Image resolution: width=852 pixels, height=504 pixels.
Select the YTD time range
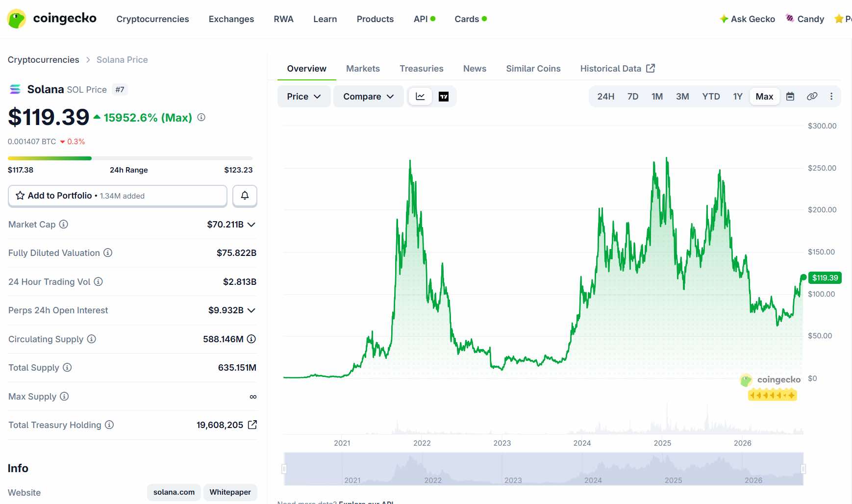click(x=711, y=97)
